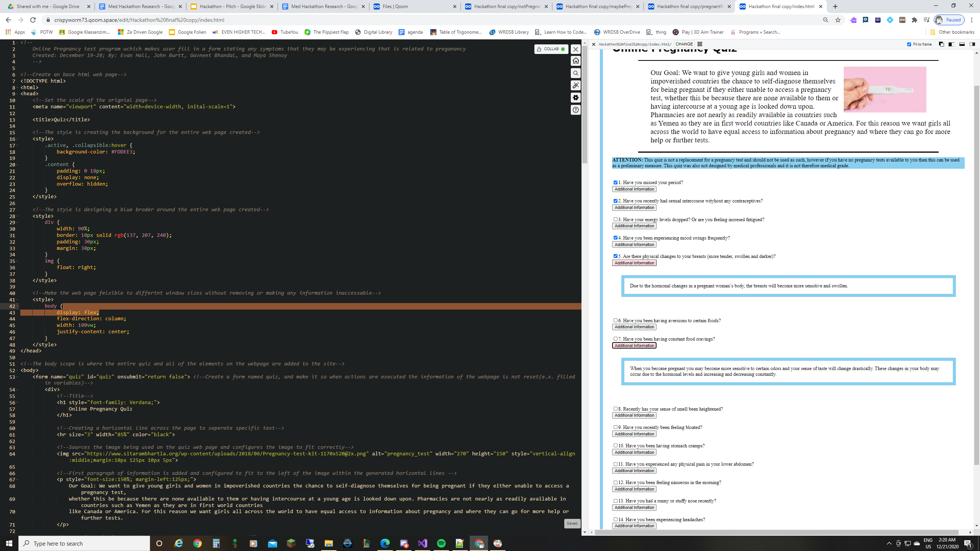980x551 pixels.
Task: Click the QR code icon in preview bar
Action: tap(700, 44)
